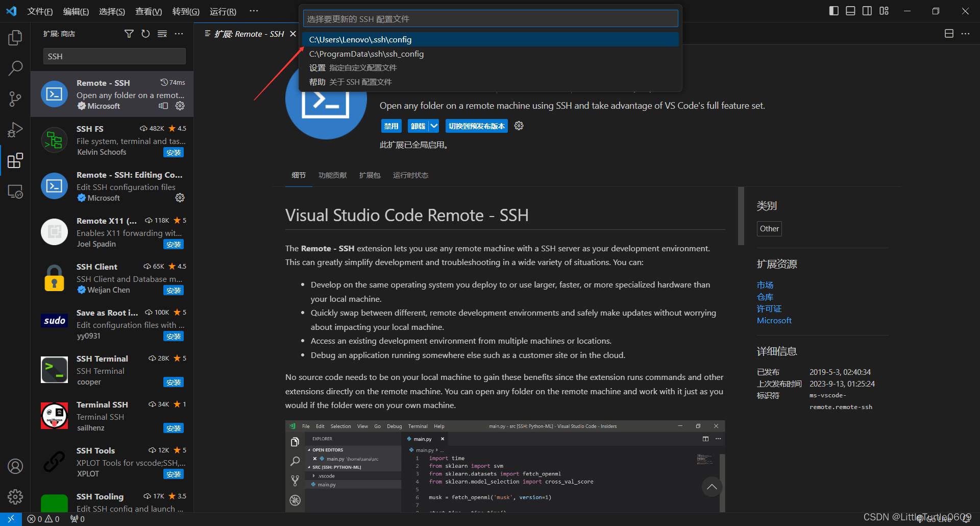Image resolution: width=980 pixels, height=526 pixels.
Task: Click 禁用 disable button
Action: click(x=391, y=126)
